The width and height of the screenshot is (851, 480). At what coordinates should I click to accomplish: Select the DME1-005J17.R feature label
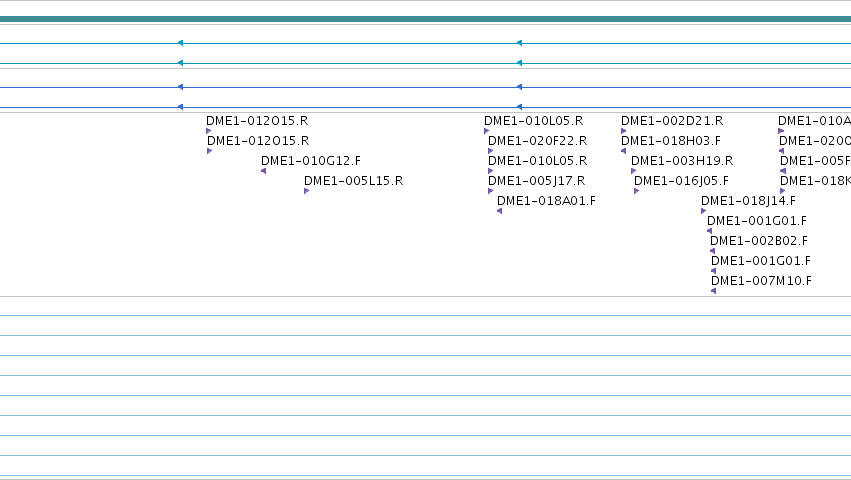(536, 181)
